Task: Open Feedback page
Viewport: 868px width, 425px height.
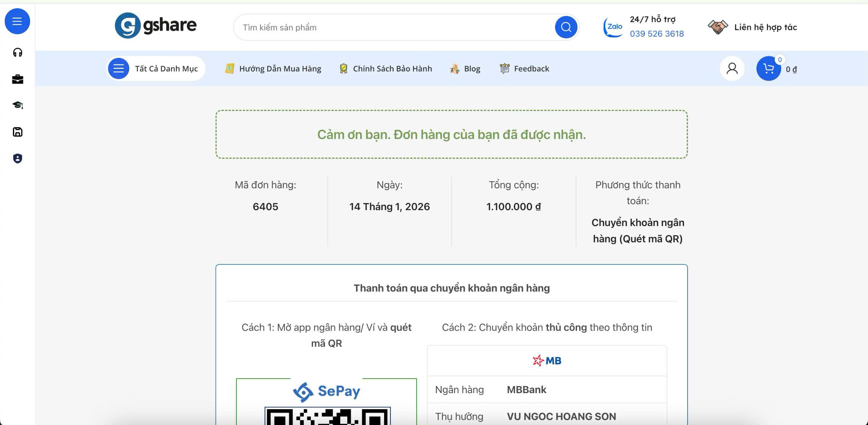Action: point(524,68)
